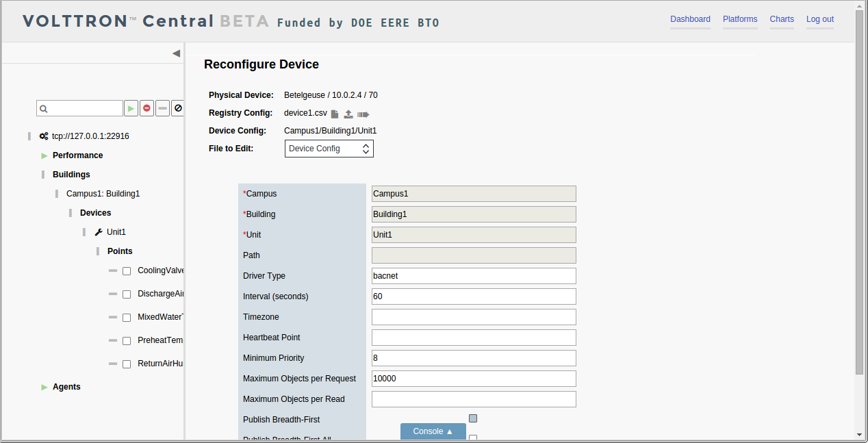Click gray status dash beside ReturnAirHu point
868x443 pixels.
tap(113, 364)
